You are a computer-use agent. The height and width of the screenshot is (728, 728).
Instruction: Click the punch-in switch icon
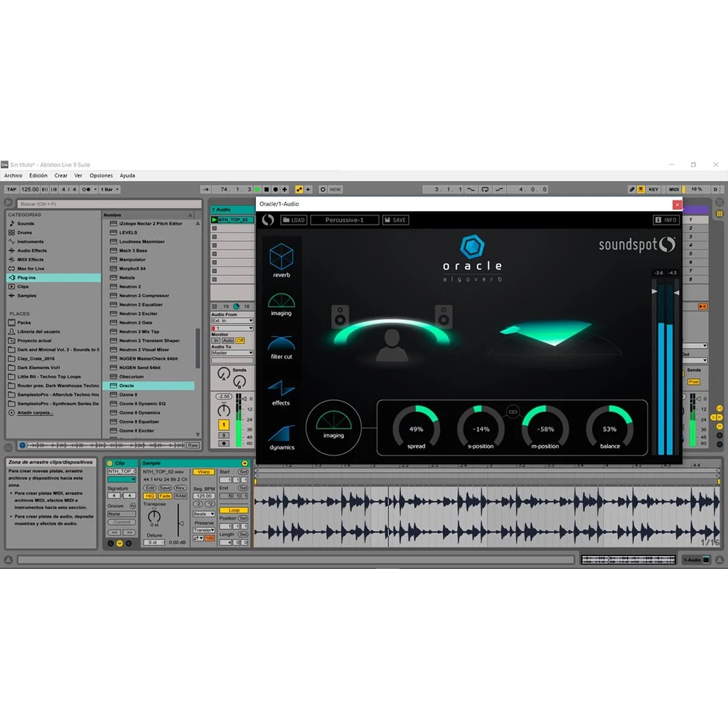click(471, 189)
